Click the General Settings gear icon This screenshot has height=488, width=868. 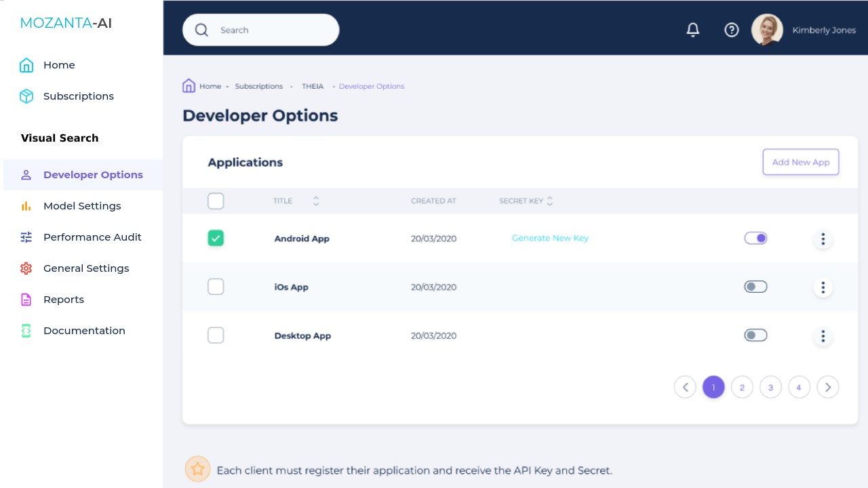pos(26,268)
